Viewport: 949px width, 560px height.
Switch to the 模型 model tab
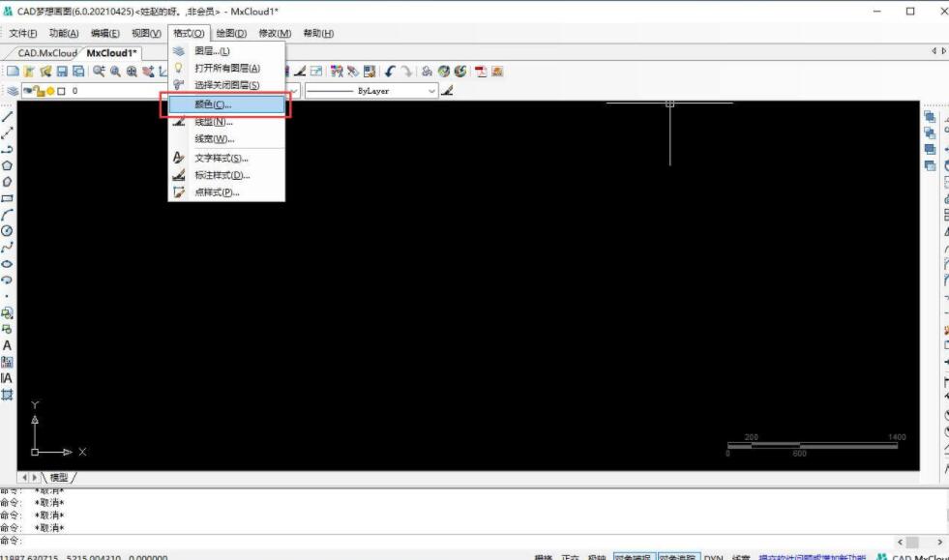tap(60, 478)
